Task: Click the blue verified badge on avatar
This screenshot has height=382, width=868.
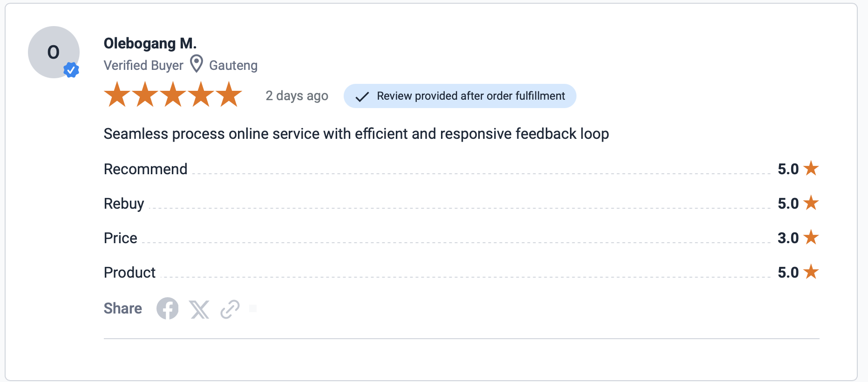Action: (71, 70)
